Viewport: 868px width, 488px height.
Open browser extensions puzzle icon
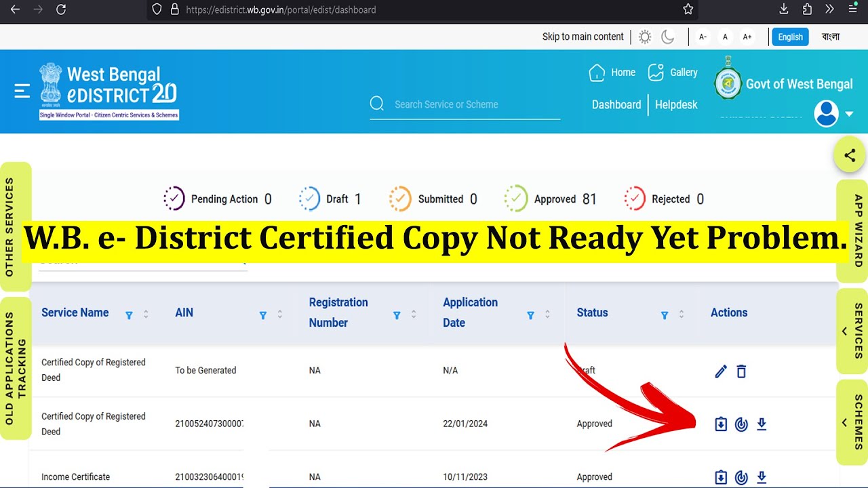click(x=807, y=9)
